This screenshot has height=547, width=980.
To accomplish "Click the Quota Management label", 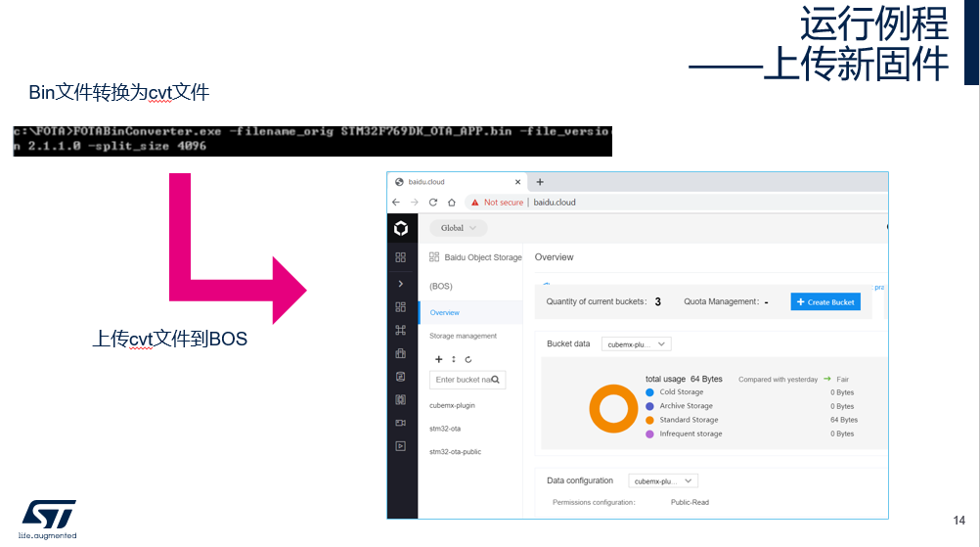I will tap(721, 301).
